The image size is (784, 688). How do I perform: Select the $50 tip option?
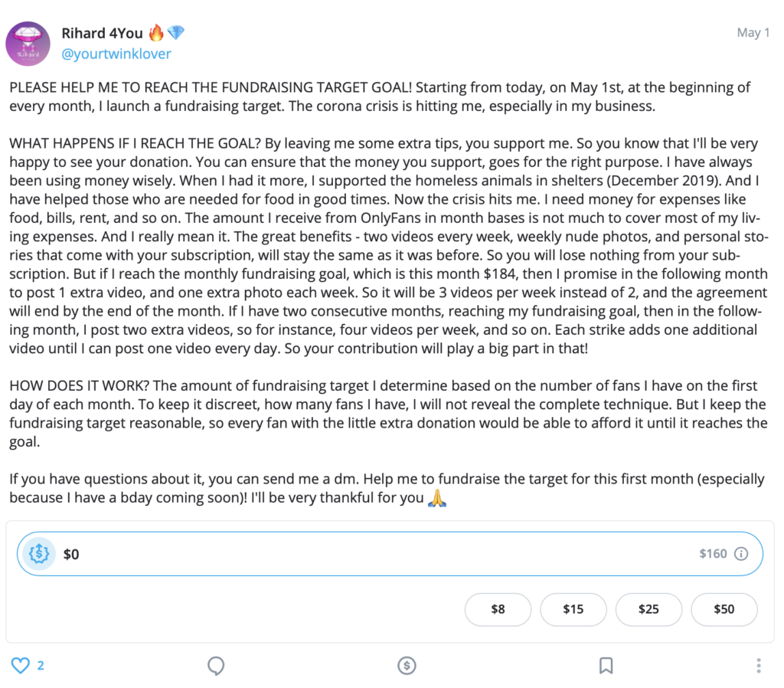point(724,609)
